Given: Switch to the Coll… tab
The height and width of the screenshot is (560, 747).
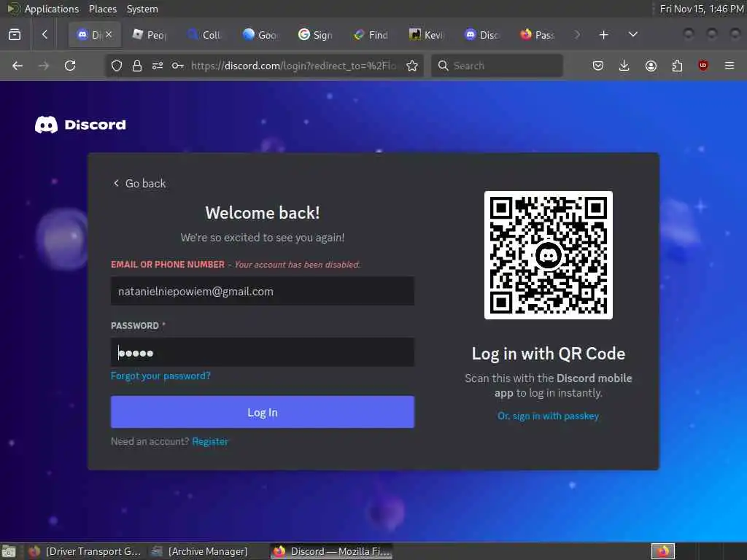Looking at the screenshot, I should [x=204, y=35].
